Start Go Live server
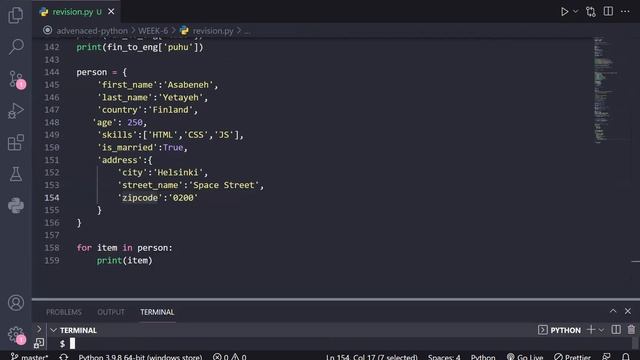This screenshot has height=360, width=640. pyautogui.click(x=525, y=357)
